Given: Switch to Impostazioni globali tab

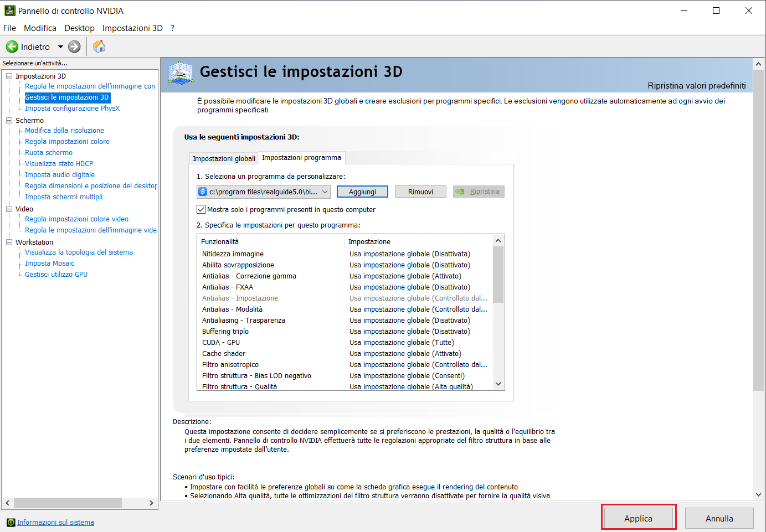Looking at the screenshot, I should [224, 159].
